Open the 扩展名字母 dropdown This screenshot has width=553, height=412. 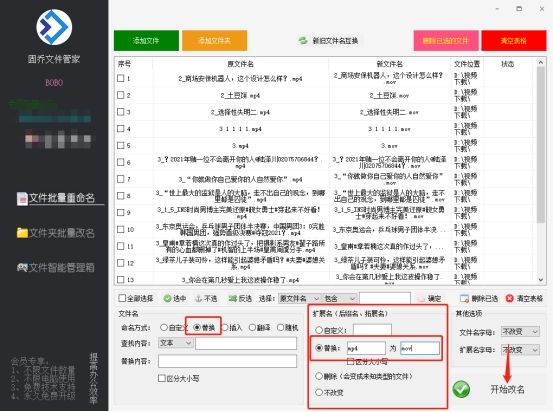(x=520, y=350)
